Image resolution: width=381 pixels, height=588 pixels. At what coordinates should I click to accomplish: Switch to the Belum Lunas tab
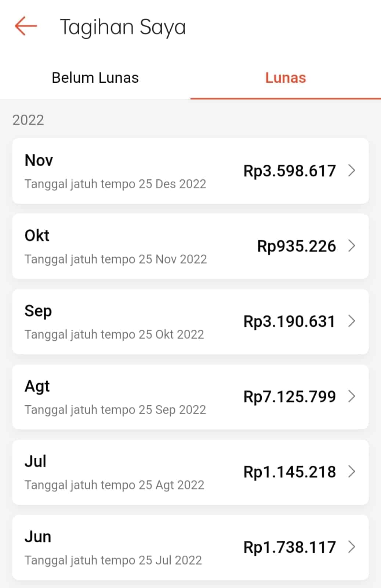coord(95,78)
